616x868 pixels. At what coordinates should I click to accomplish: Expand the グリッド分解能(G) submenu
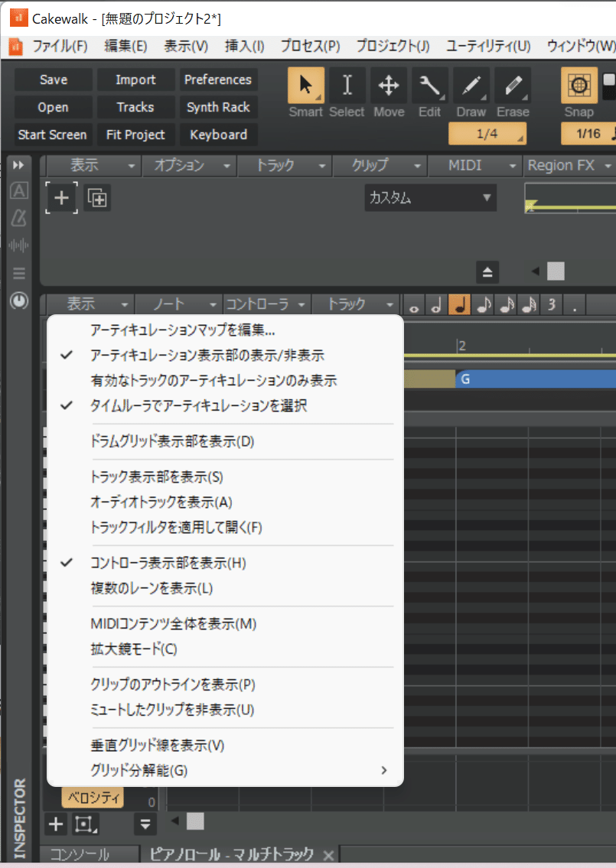coord(138,770)
